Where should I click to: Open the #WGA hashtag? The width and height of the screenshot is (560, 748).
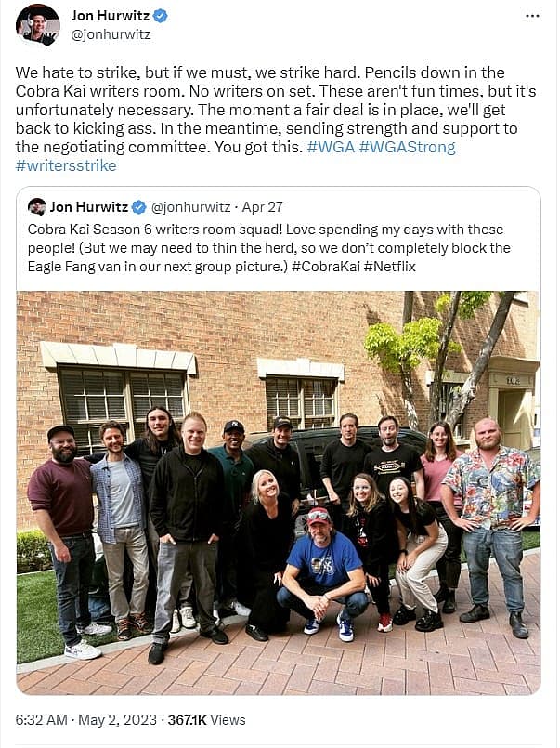point(332,147)
